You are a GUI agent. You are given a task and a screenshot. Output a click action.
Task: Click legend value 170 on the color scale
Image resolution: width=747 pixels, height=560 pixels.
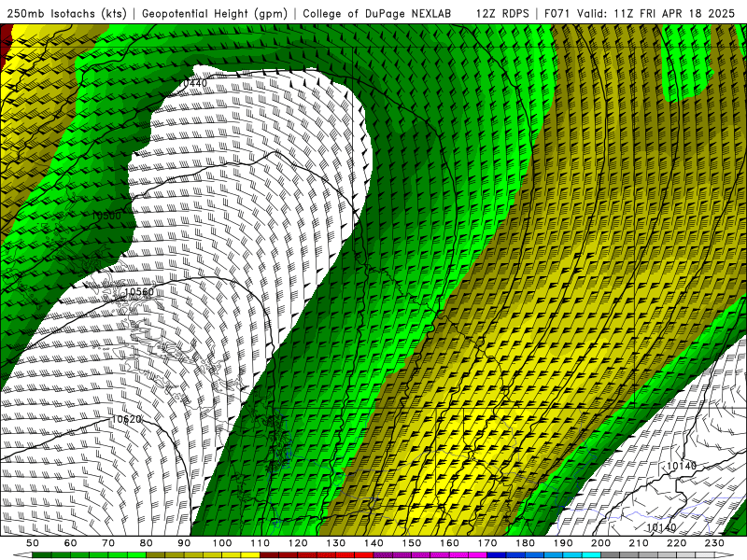tap(487, 543)
